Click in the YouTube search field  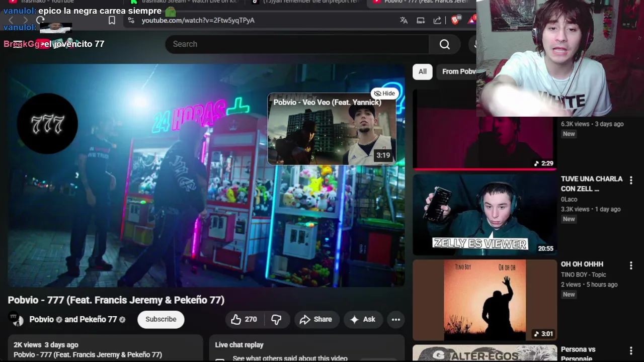[x=297, y=44]
